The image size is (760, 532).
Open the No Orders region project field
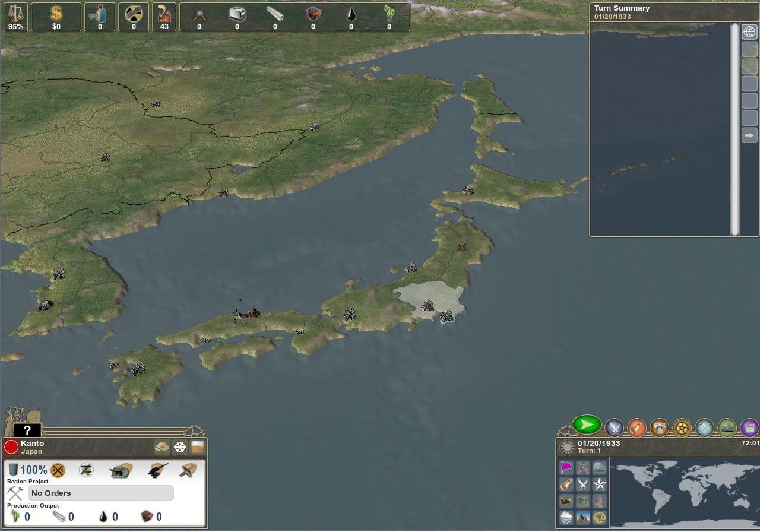[x=100, y=493]
